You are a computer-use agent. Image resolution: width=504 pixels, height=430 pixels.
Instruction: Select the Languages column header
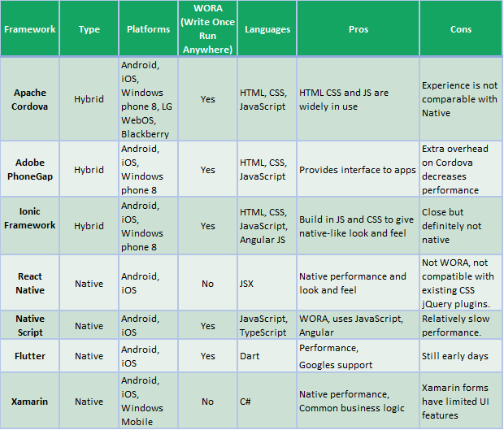(267, 29)
